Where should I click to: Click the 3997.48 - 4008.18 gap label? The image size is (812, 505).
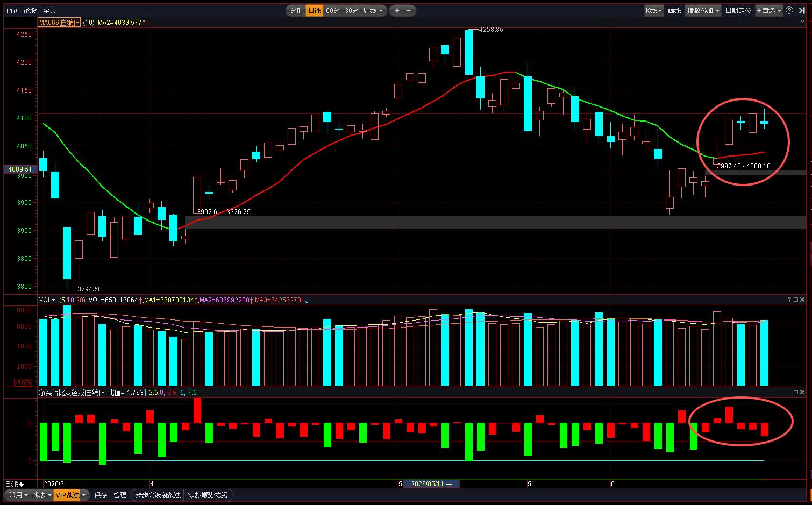[x=744, y=166]
